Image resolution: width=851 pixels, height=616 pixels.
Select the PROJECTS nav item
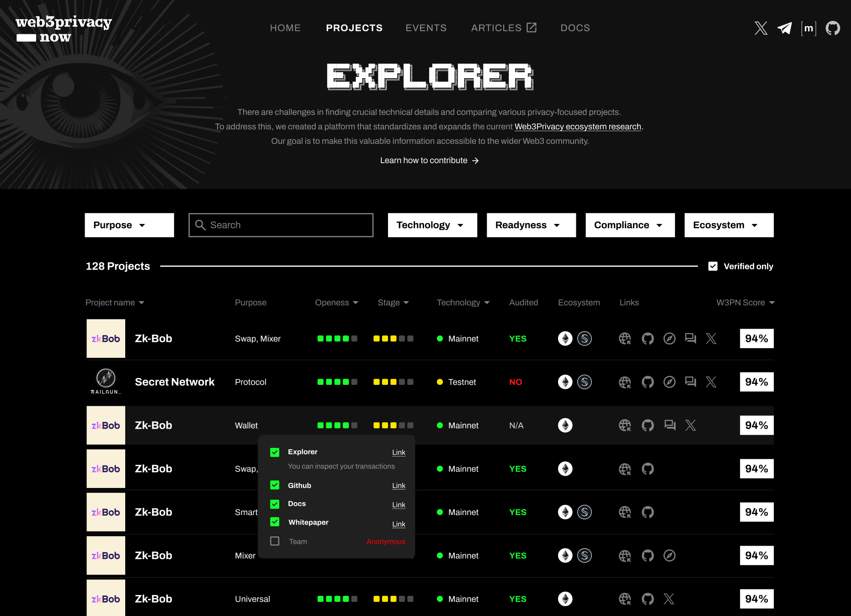pyautogui.click(x=354, y=28)
